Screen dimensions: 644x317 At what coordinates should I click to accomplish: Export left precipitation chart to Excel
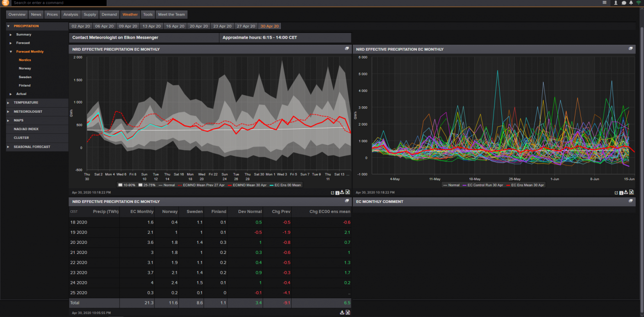click(348, 192)
